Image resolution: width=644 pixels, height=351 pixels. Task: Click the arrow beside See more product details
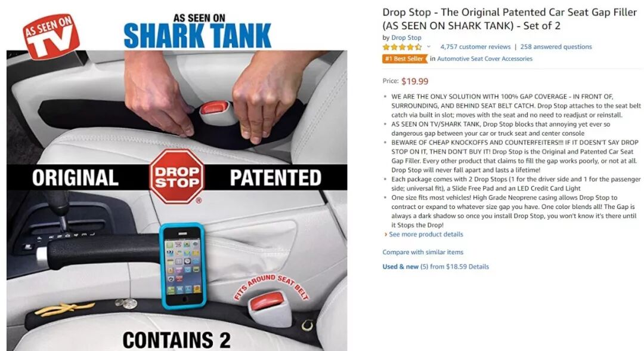386,234
